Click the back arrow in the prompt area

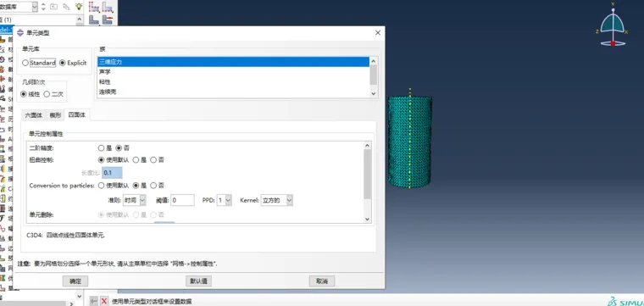[x=94, y=301]
